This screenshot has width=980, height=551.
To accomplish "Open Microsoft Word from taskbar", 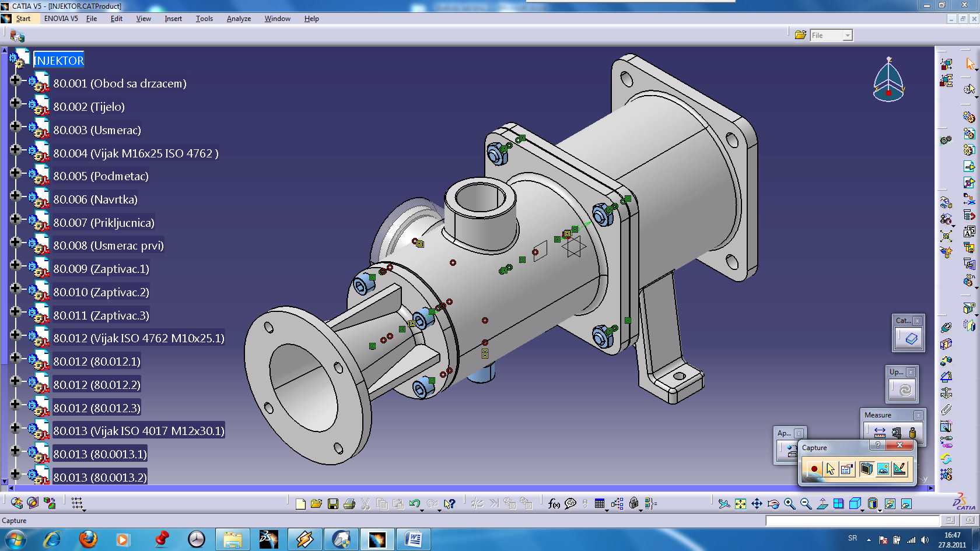I will (414, 539).
